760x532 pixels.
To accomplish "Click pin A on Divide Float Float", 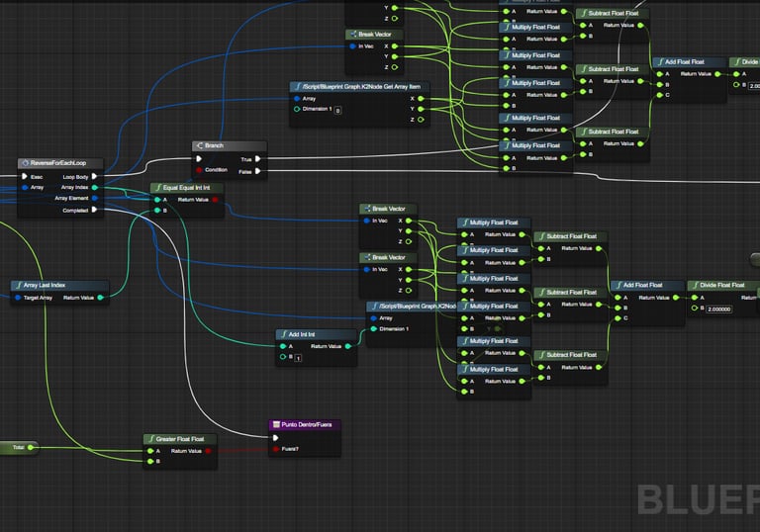I will [x=695, y=298].
